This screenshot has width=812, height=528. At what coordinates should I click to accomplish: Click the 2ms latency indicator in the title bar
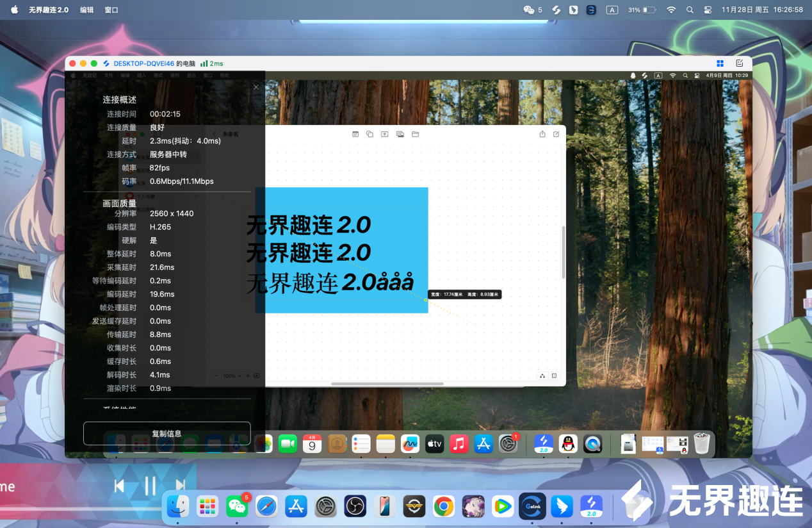pyautogui.click(x=212, y=63)
